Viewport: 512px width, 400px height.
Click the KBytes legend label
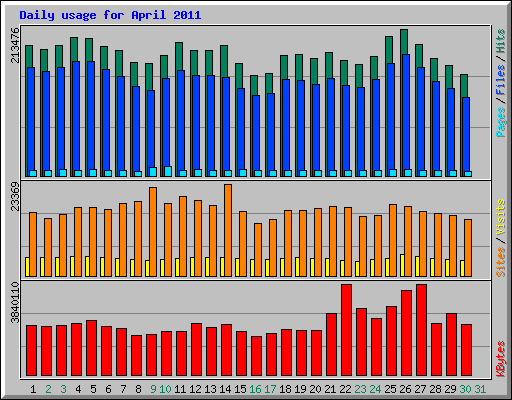tap(501, 359)
